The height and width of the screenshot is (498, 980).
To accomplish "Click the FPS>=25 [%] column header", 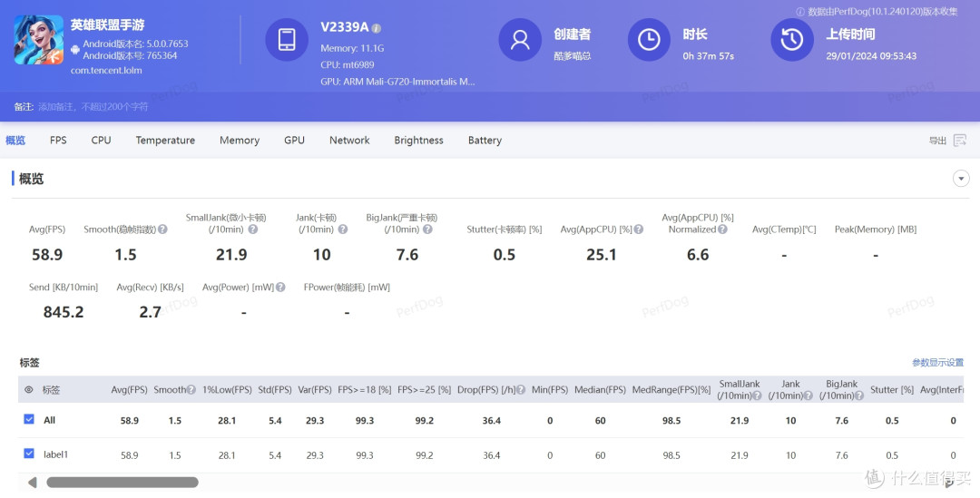I will 425,390.
